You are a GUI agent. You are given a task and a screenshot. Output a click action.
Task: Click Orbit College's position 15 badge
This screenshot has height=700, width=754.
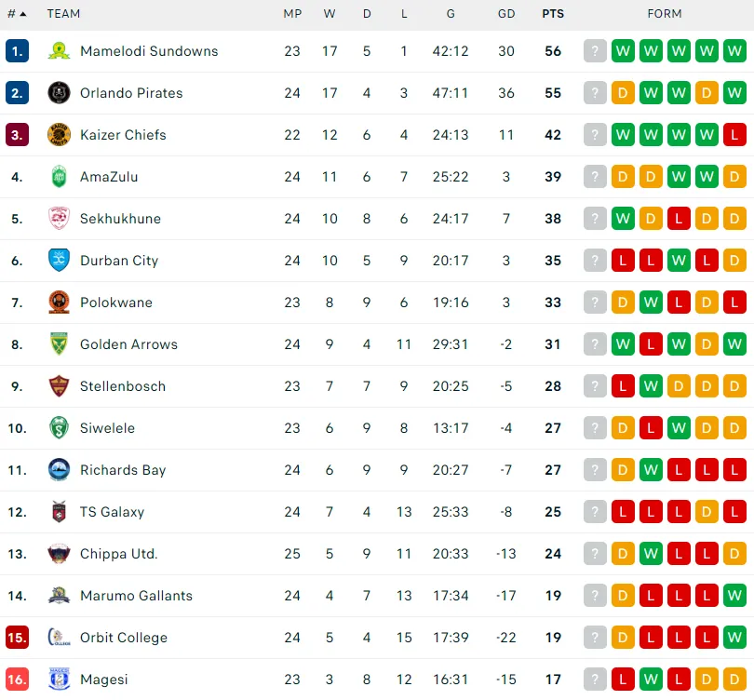[x=17, y=638]
